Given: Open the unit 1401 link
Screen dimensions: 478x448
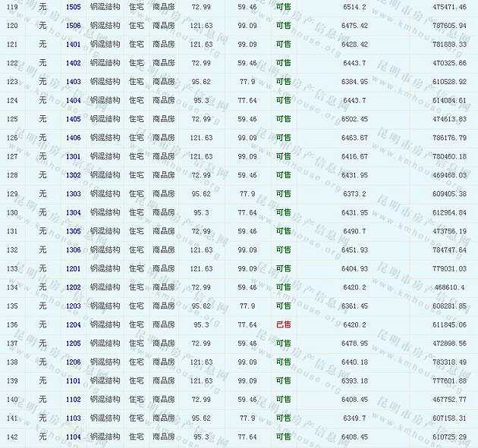Looking at the screenshot, I should (73, 45).
